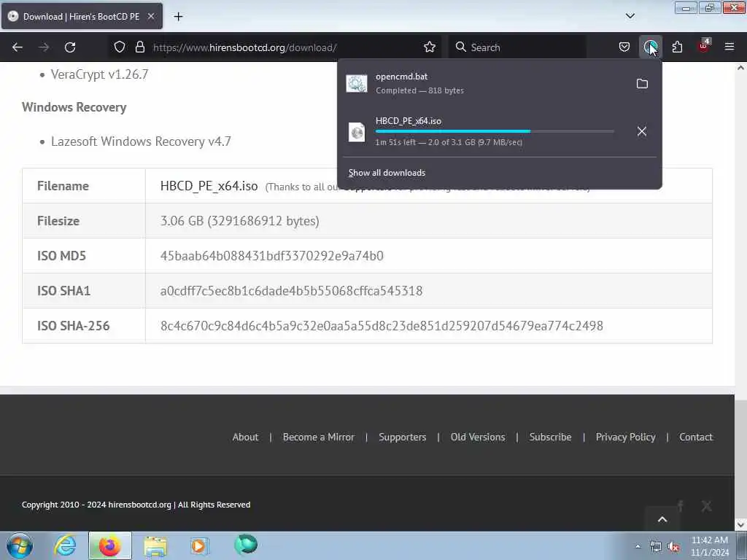Toggle the downloads panel toolbar icon
Image resolution: width=747 pixels, height=560 pixels.
(650, 47)
